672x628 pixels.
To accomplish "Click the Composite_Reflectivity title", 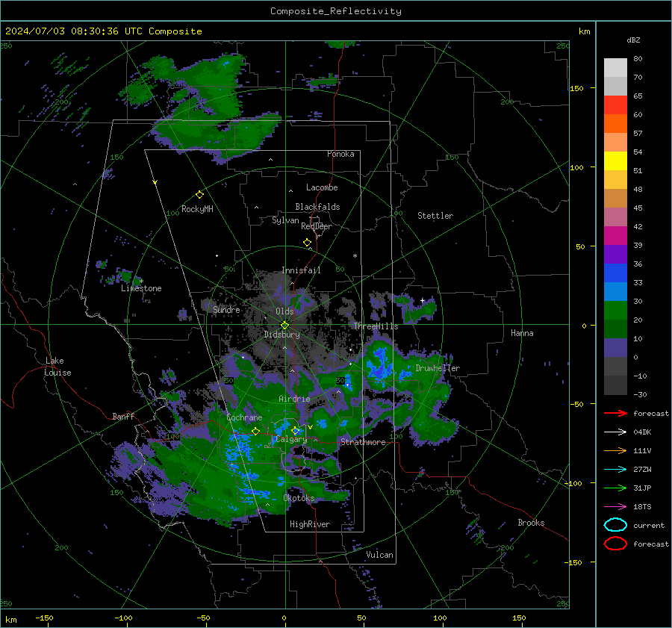I will pos(336,11).
